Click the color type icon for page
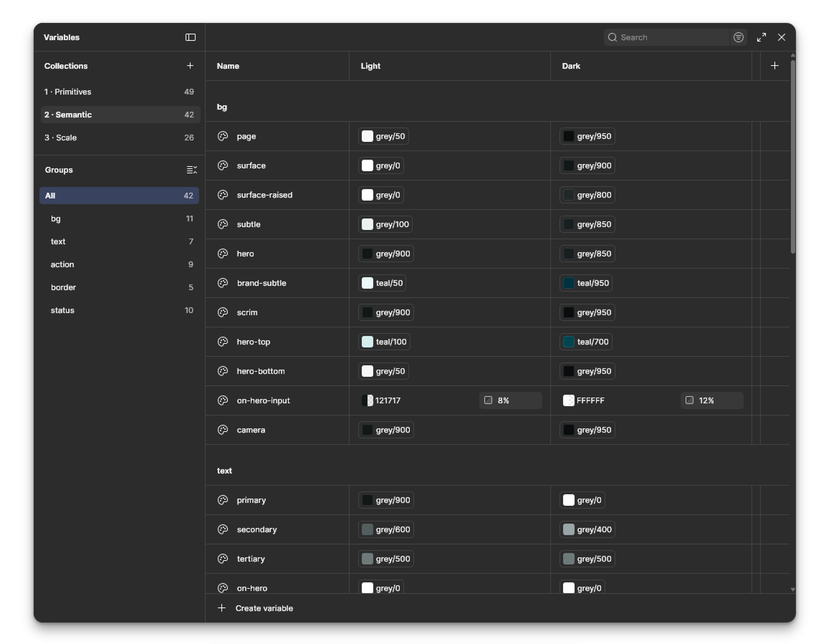Image resolution: width=821 pixels, height=644 pixels. (223, 136)
